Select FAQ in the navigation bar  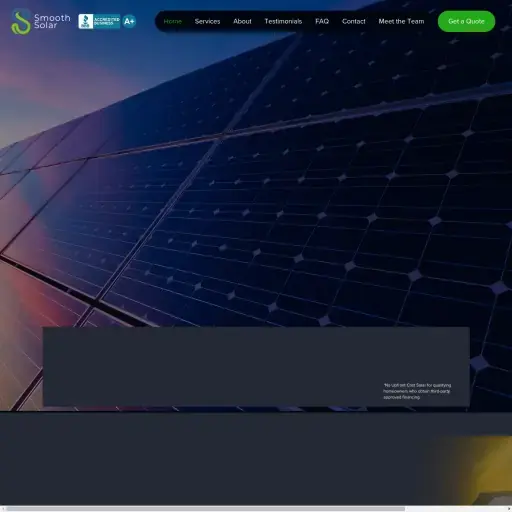[x=322, y=21]
